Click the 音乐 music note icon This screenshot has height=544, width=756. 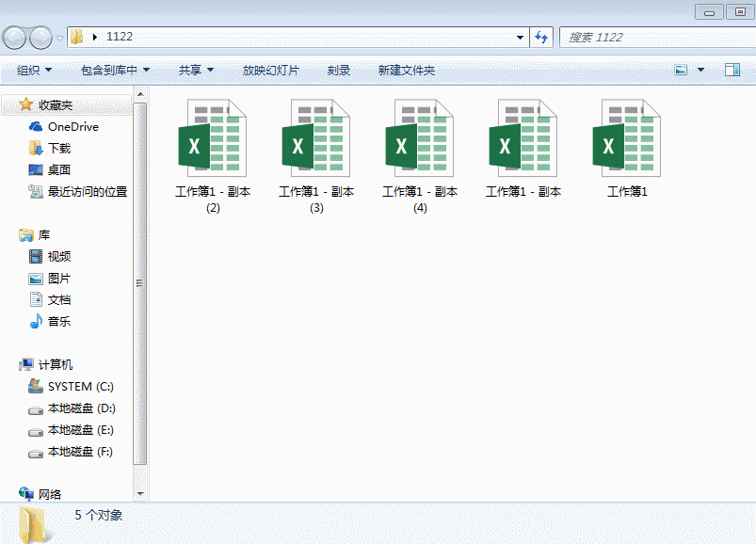coord(36,321)
